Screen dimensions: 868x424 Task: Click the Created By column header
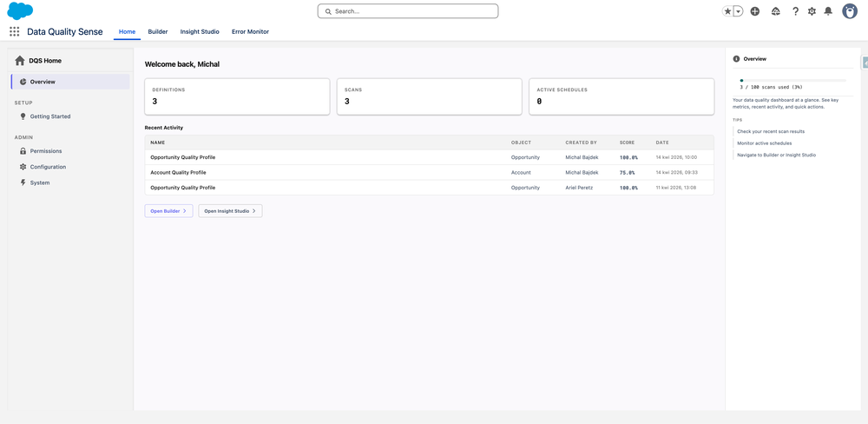(x=582, y=142)
